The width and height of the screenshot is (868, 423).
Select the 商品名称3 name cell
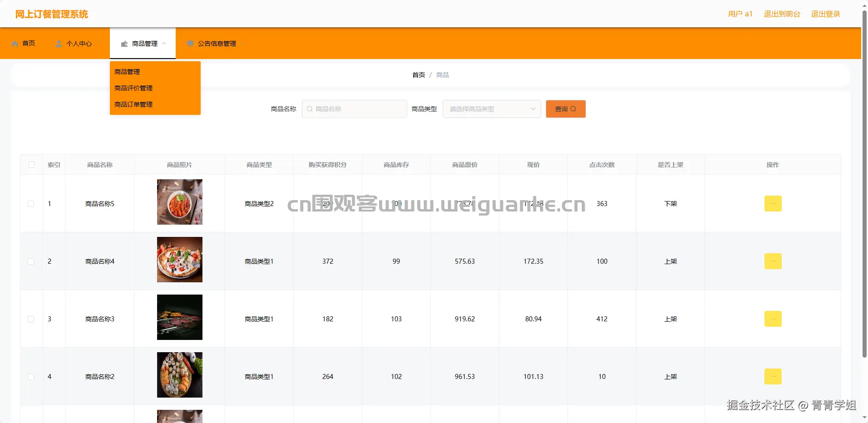click(x=100, y=319)
